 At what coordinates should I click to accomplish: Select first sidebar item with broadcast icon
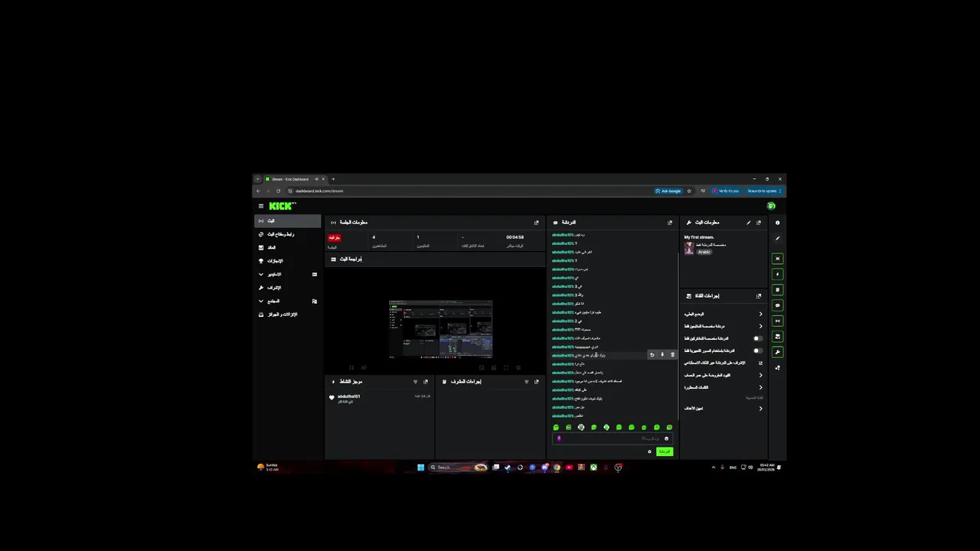pos(288,221)
